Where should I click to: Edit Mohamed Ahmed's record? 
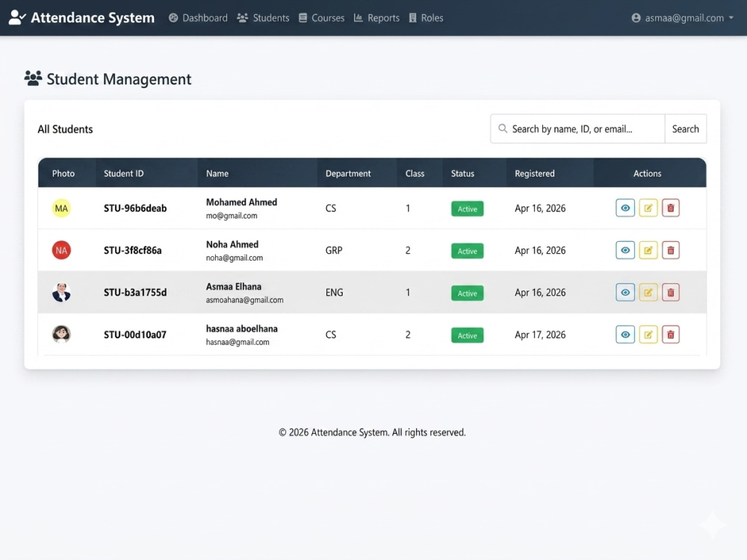(x=648, y=208)
